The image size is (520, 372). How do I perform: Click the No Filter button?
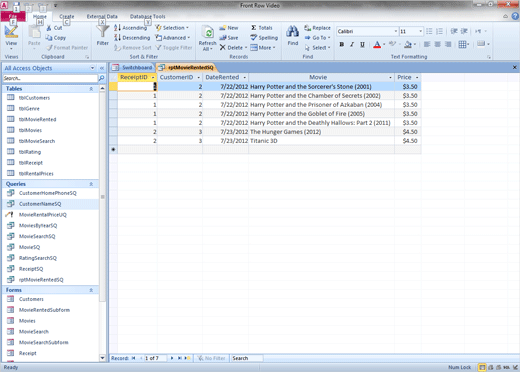[x=211, y=358]
